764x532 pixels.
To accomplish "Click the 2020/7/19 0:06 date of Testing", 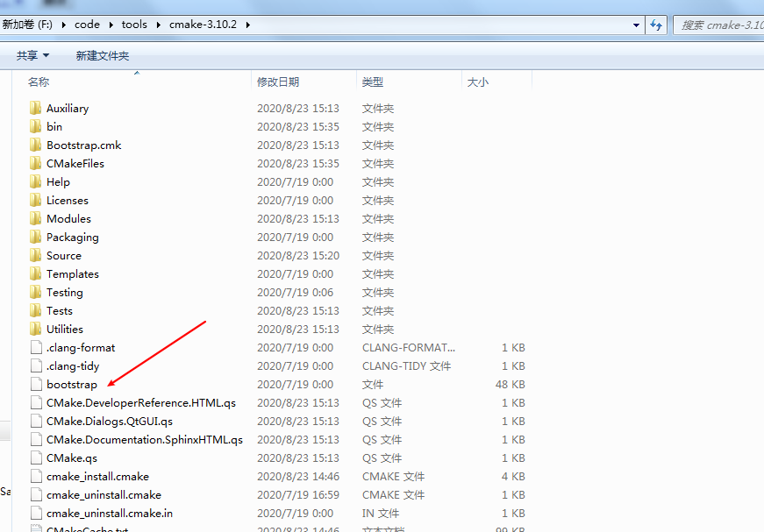I will point(296,293).
